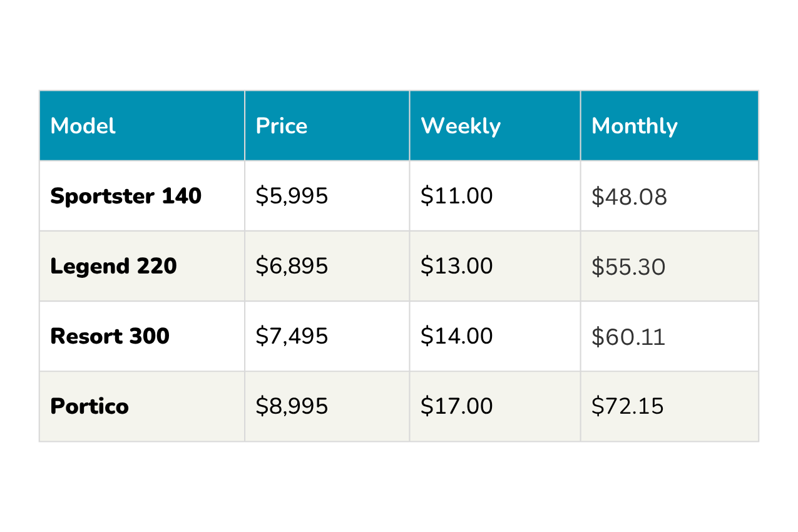Image resolution: width=798 pixels, height=532 pixels.
Task: Click the $11.00 weekly amount
Action: point(456,196)
